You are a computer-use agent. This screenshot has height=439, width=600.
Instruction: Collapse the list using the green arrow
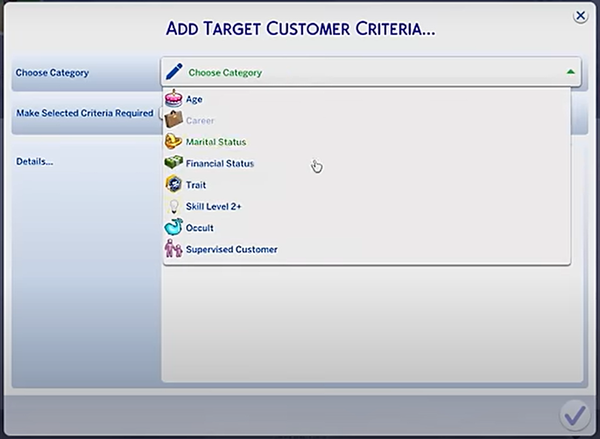[570, 72]
